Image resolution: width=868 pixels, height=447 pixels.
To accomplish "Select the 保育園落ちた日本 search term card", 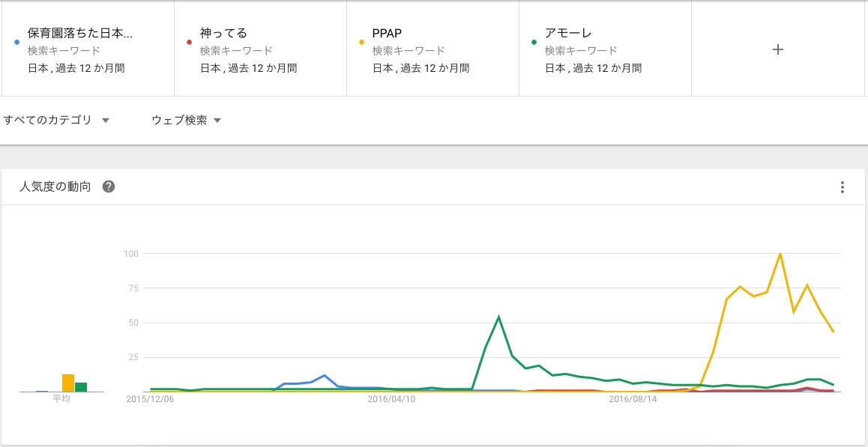I will [x=88, y=50].
